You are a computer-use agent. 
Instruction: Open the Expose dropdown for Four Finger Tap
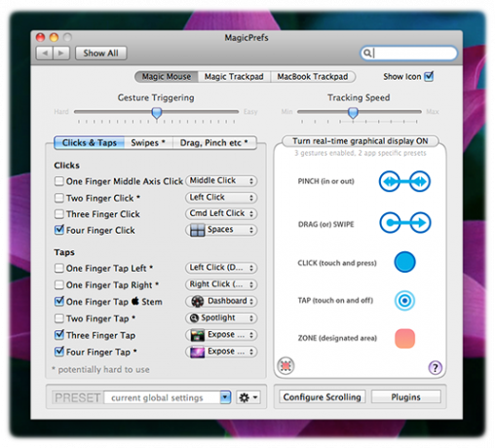[221, 352]
